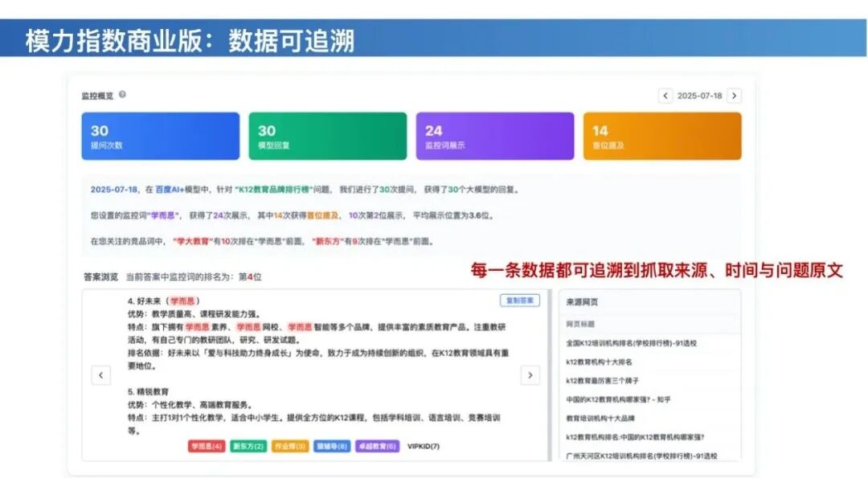868x478 pixels.
Task: Select the 24 监控词展示 purple card
Action: 495,136
